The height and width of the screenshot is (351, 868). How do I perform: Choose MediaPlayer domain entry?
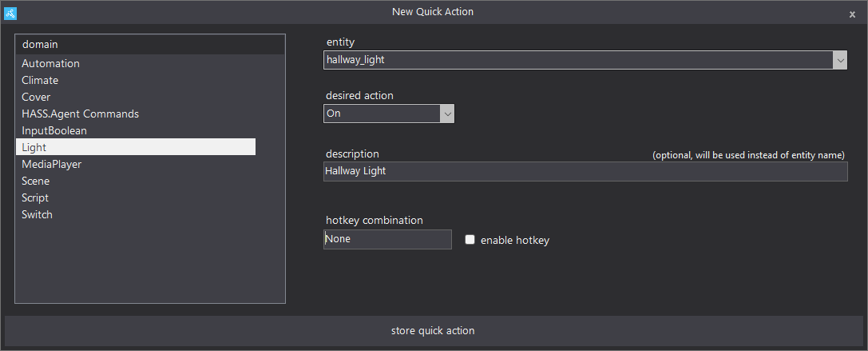click(51, 164)
